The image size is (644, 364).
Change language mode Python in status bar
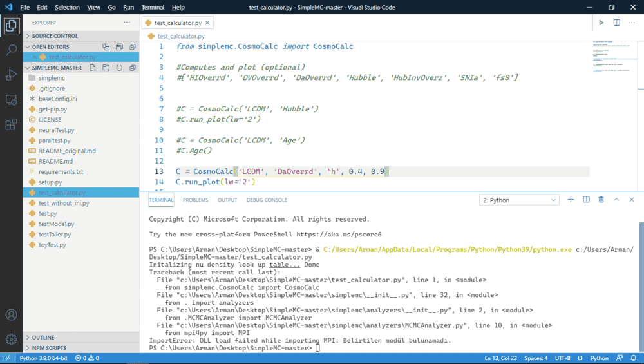tap(600, 358)
